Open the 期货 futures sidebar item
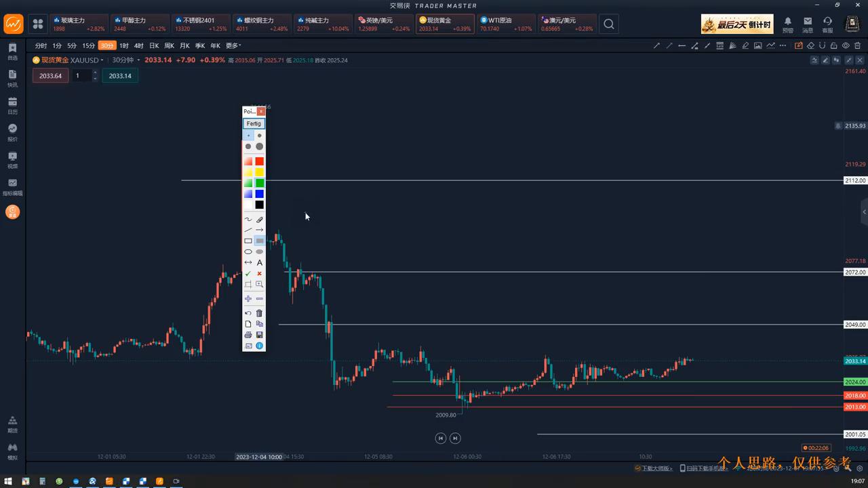The height and width of the screenshot is (488, 868). (12, 424)
